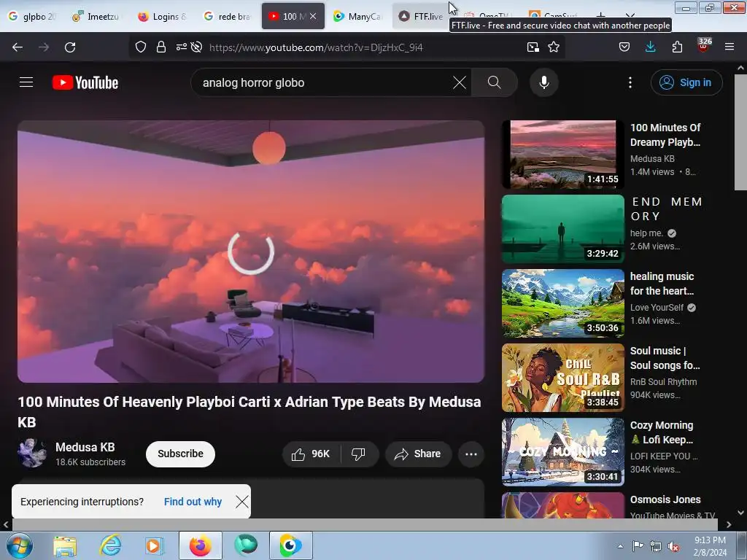This screenshot has height=560, width=747.
Task: Click Sign in button
Action: click(686, 82)
